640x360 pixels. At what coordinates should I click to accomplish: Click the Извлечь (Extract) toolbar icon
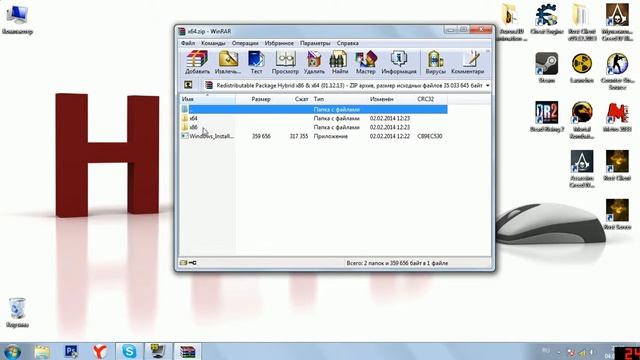click(x=228, y=62)
